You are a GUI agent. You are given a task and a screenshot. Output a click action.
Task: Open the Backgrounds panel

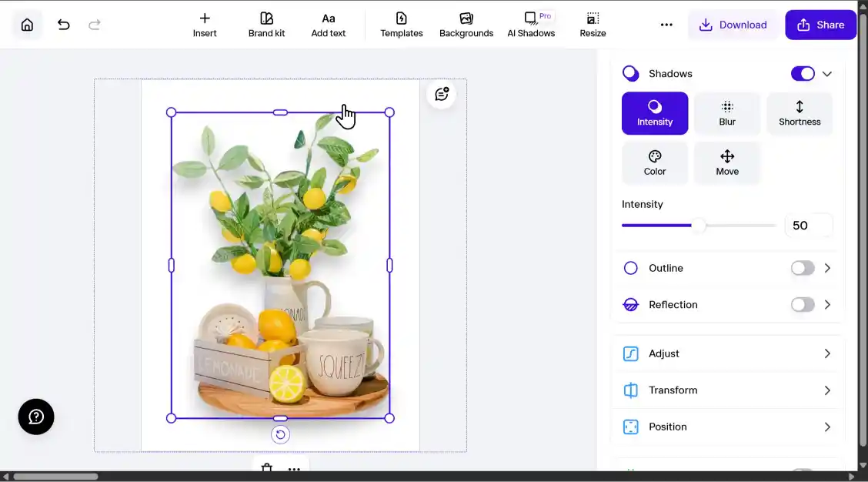point(466,24)
